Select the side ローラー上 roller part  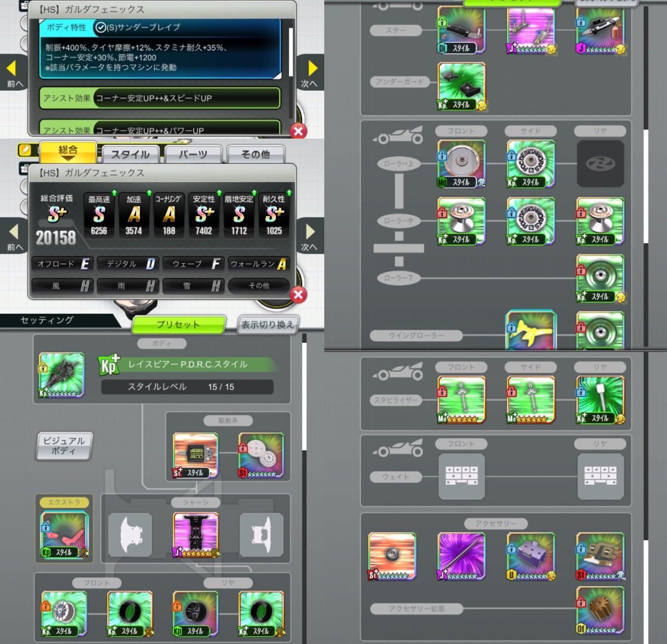coord(531,164)
